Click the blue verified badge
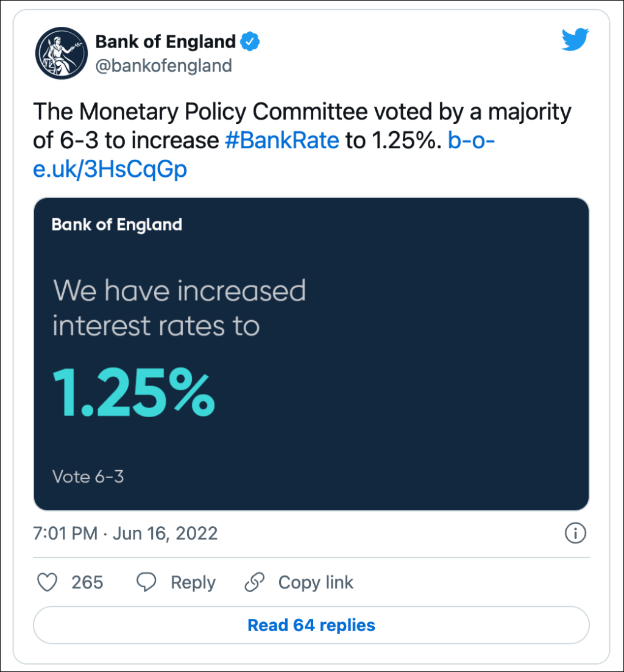 point(250,42)
